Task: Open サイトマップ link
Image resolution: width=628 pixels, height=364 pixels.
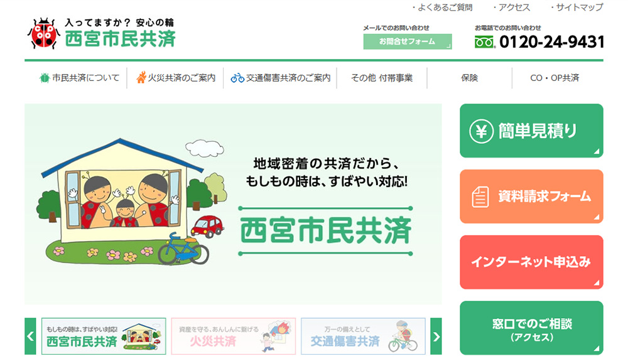Action: (x=577, y=7)
